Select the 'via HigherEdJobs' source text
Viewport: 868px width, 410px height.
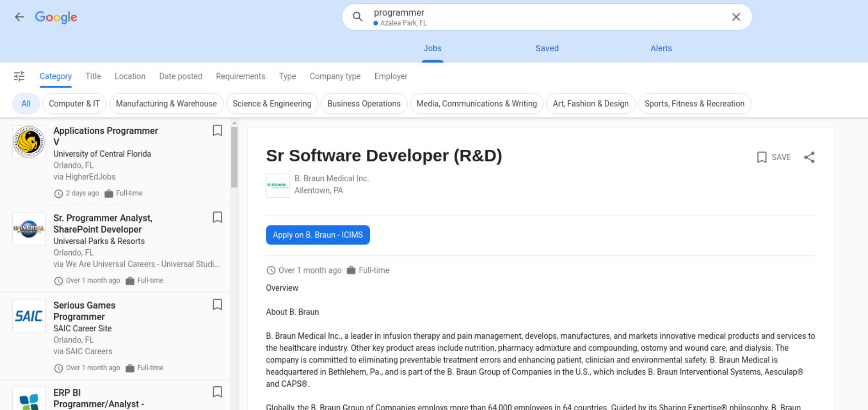[85, 177]
